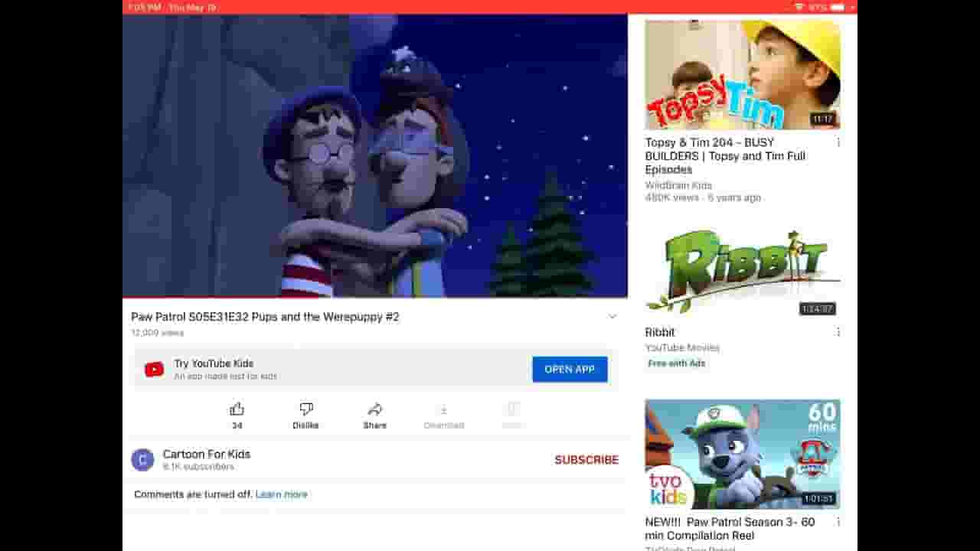This screenshot has width=980, height=551.
Task: Click 'Comments are turned off.' text
Action: pos(193,494)
